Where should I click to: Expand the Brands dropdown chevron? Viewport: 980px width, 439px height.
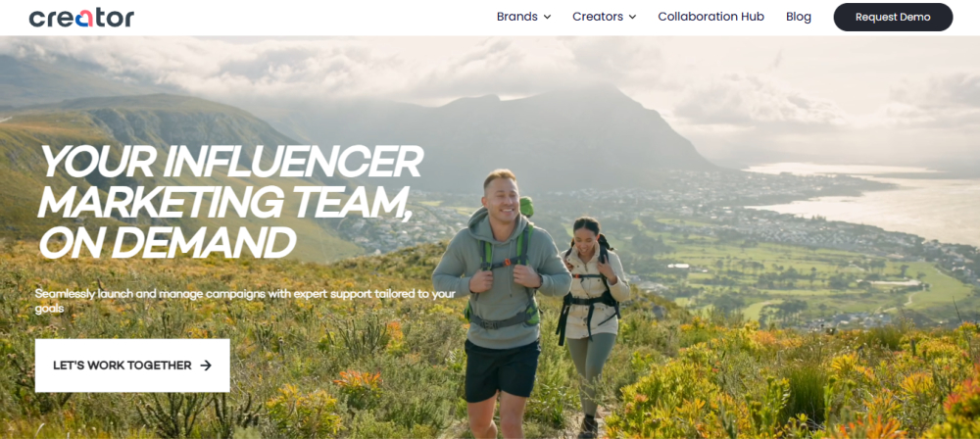547,18
